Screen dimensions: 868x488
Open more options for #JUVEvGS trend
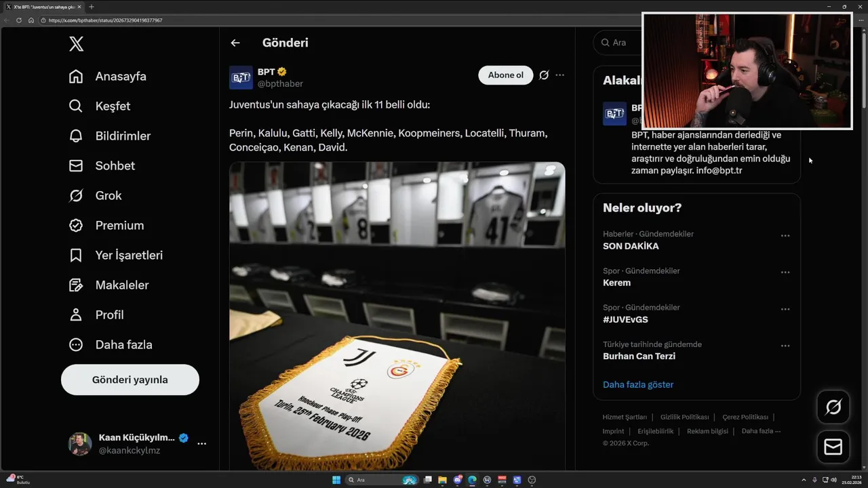(785, 309)
